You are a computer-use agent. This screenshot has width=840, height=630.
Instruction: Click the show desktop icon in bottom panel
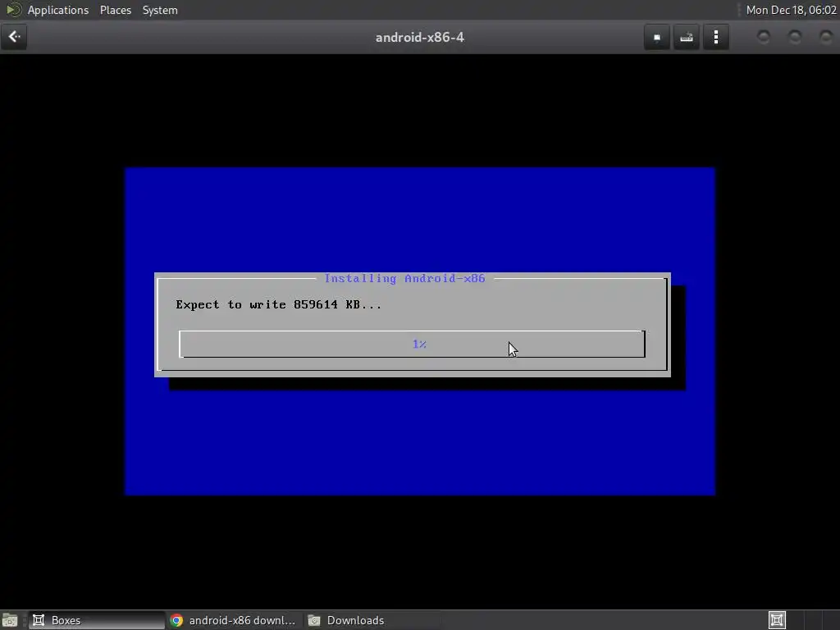click(x=10, y=620)
